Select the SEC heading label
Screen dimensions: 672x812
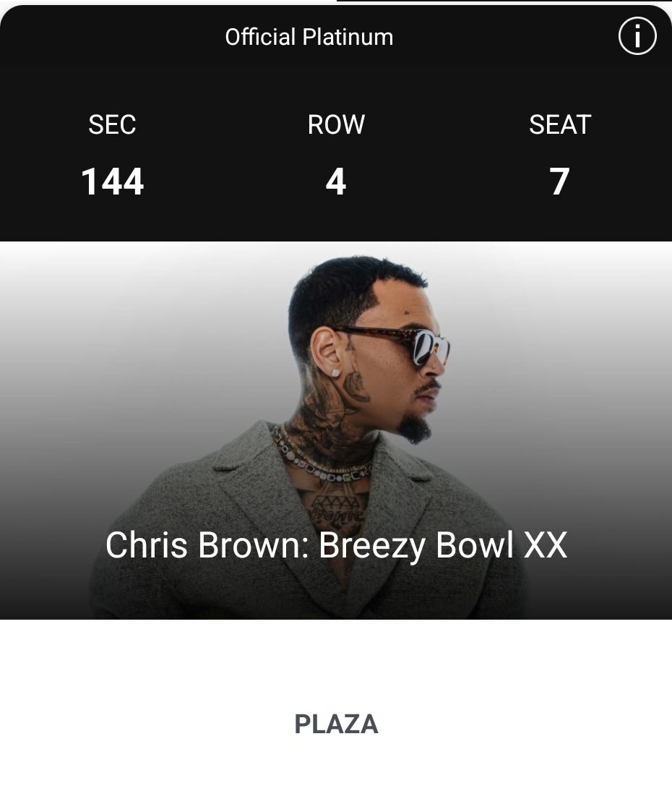pos(112,125)
